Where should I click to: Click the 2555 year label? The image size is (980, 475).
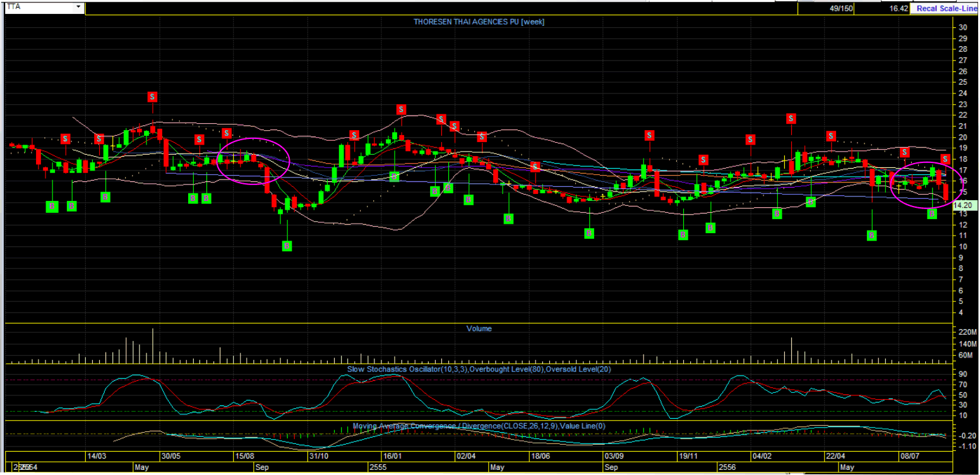click(378, 467)
